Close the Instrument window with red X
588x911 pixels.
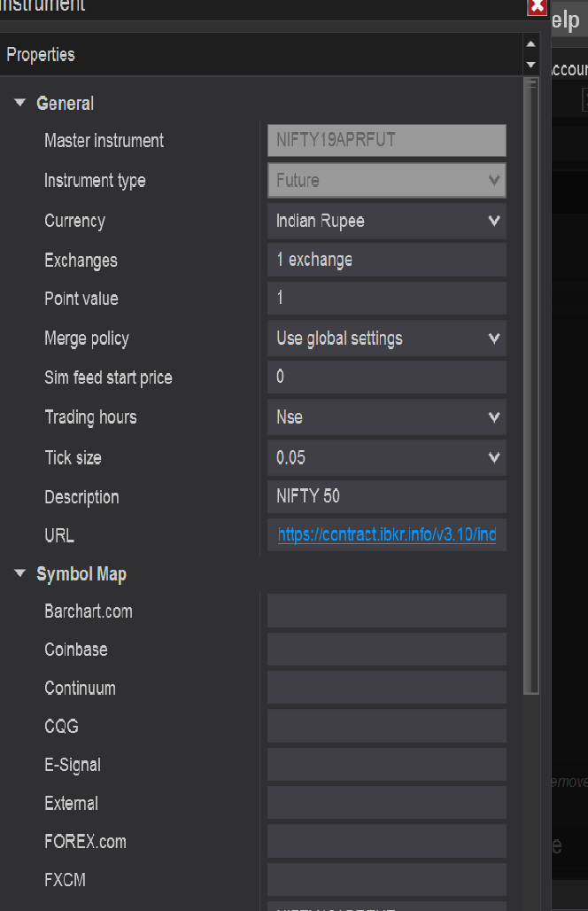coord(537,7)
